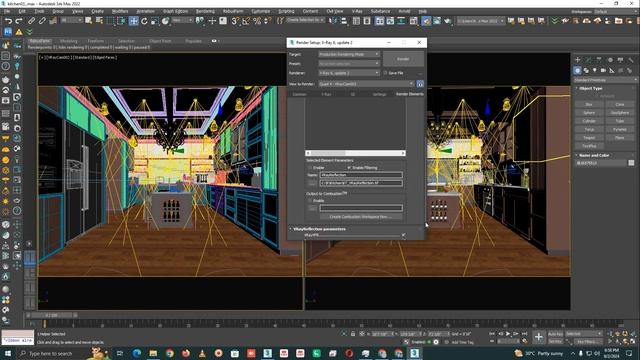Open the Rendered Frame Window icon
Screen dimensions: 640x360
pos(437,21)
